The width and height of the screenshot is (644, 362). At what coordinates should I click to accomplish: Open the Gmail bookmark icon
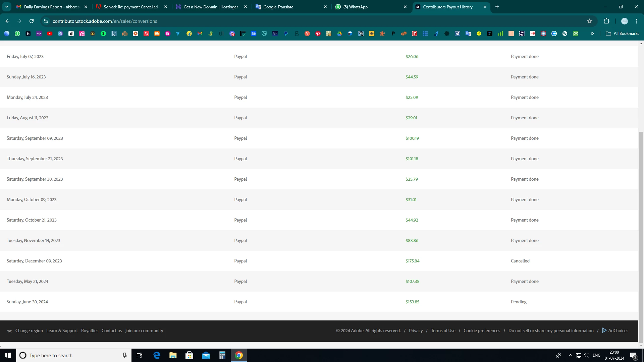200,34
